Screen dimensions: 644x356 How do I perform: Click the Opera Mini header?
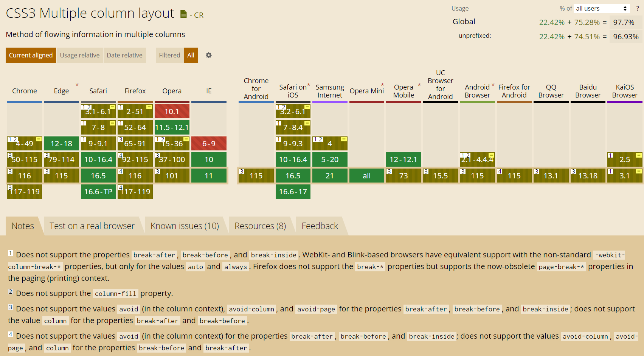[367, 91]
